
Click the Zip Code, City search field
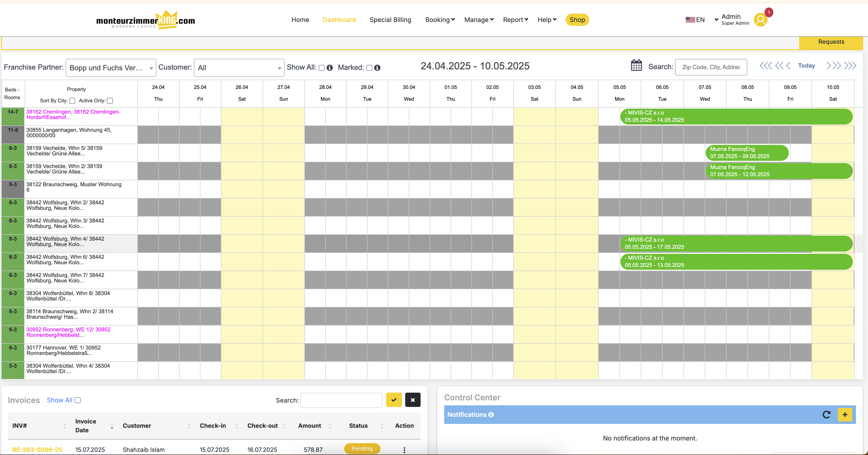[x=711, y=67]
